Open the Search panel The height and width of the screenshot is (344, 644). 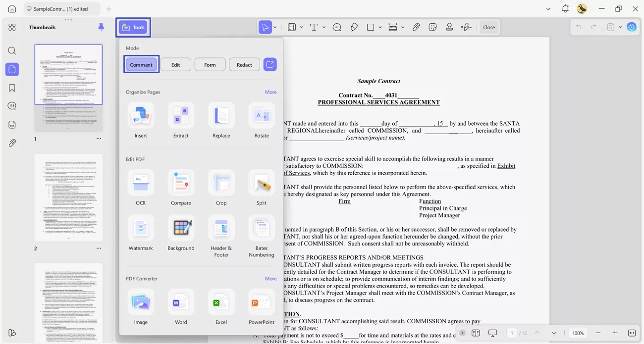[x=12, y=50]
